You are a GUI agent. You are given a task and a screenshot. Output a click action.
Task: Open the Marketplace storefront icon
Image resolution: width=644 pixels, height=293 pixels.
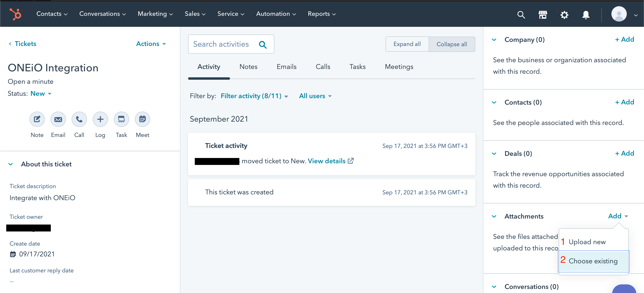click(x=542, y=15)
